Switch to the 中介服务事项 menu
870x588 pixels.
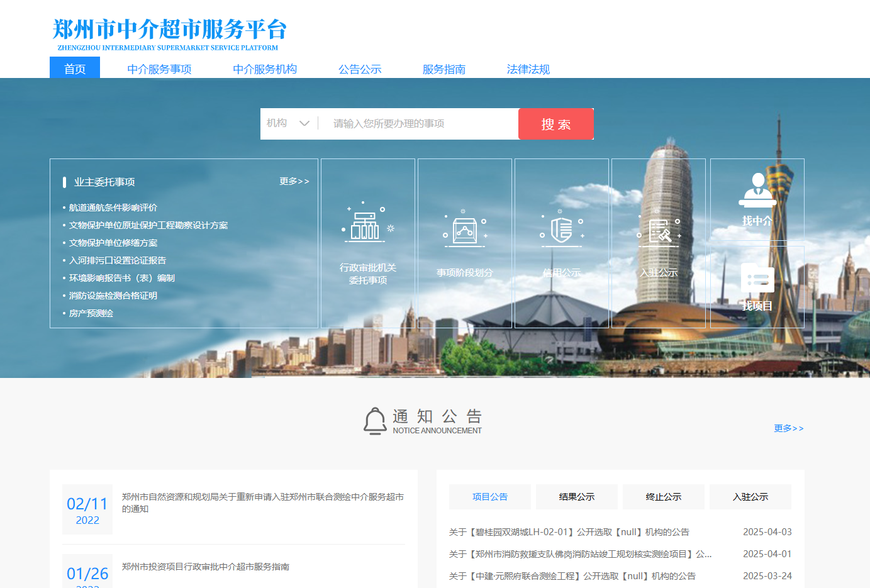159,69
